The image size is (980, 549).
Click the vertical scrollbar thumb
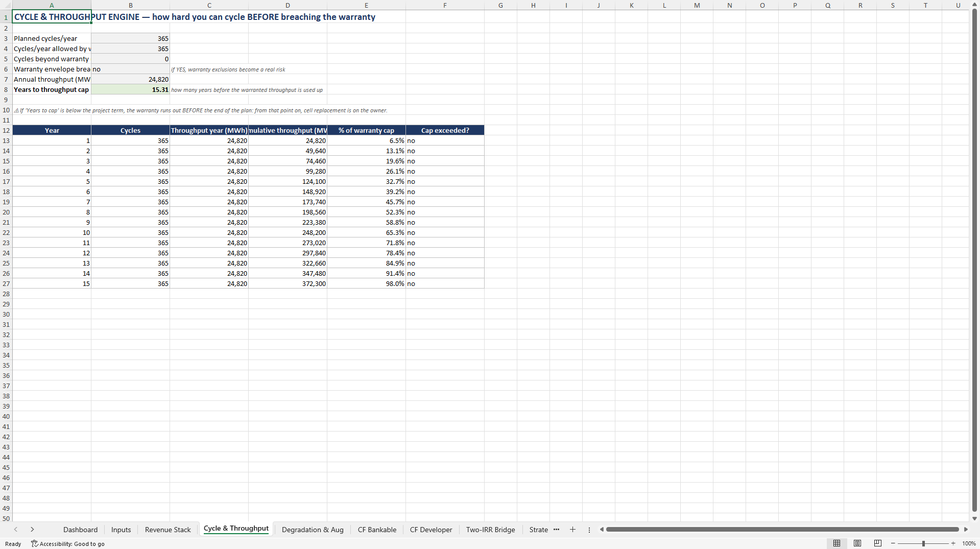[x=974, y=260]
